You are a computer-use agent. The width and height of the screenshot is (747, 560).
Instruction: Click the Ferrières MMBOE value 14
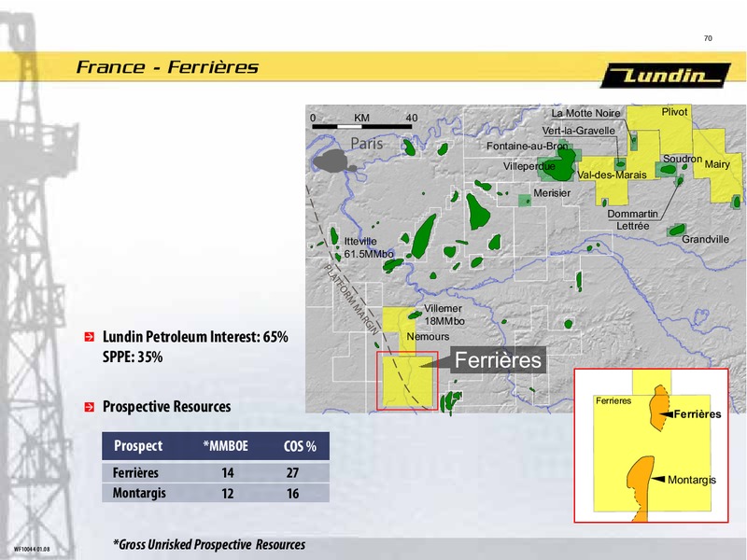coord(228,473)
